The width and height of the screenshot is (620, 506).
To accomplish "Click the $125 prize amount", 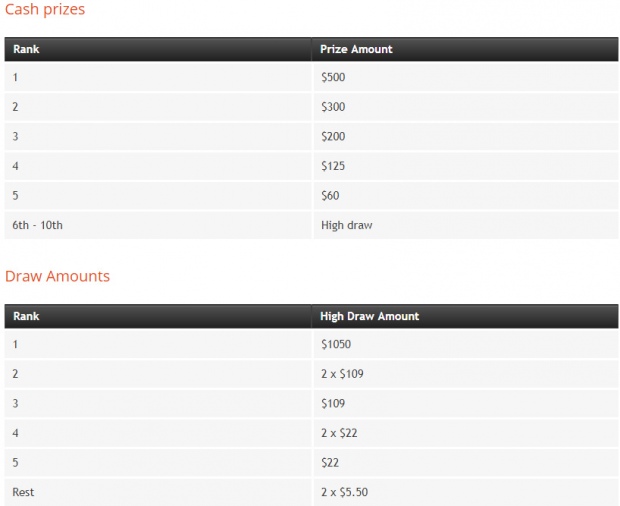I will (x=333, y=166).
